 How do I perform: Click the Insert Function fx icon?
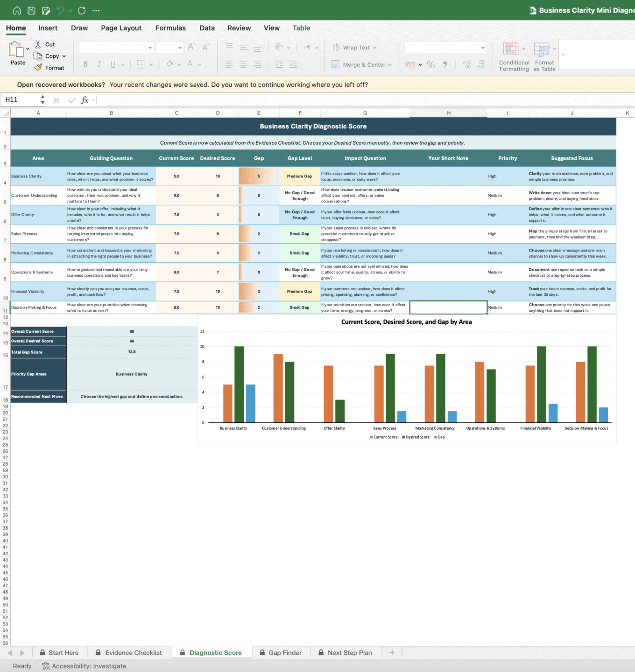pos(85,100)
